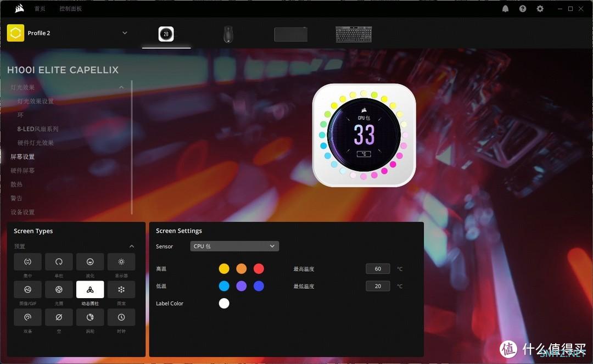Choose the 集中 screen type icon

(x=27, y=262)
